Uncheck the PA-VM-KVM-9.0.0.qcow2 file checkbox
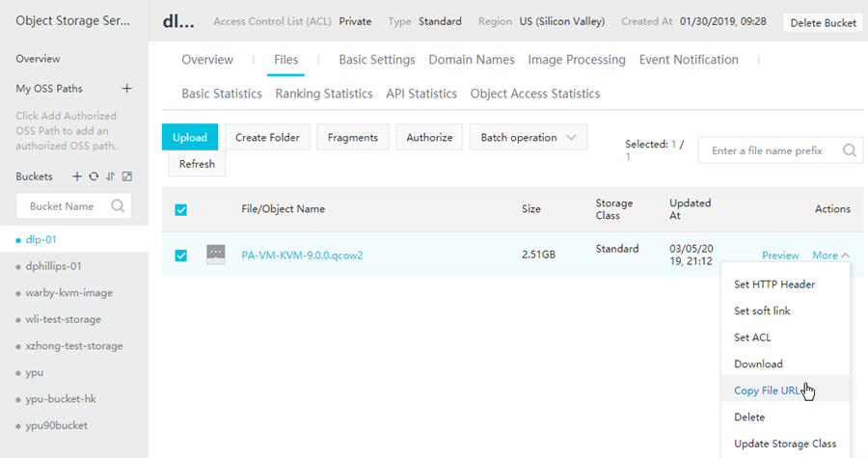The image size is (868, 458). pos(180,256)
